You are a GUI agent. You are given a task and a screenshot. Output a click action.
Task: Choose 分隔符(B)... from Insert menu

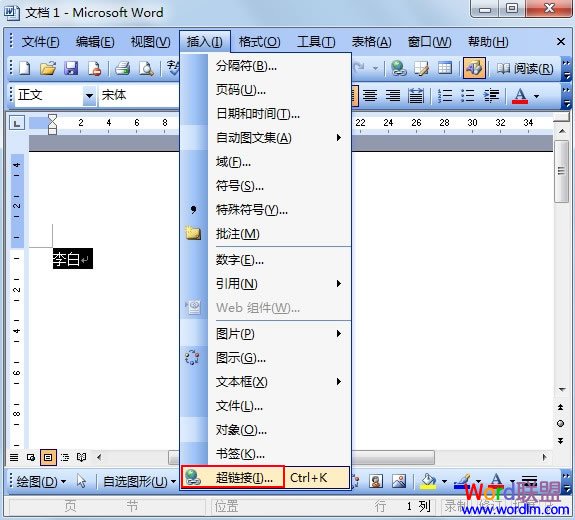(265, 66)
